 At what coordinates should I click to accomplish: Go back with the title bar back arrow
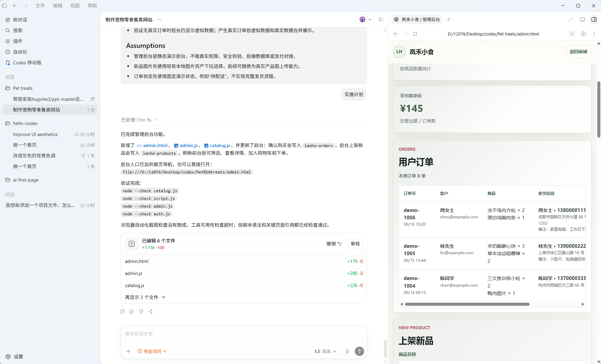pos(15,6)
